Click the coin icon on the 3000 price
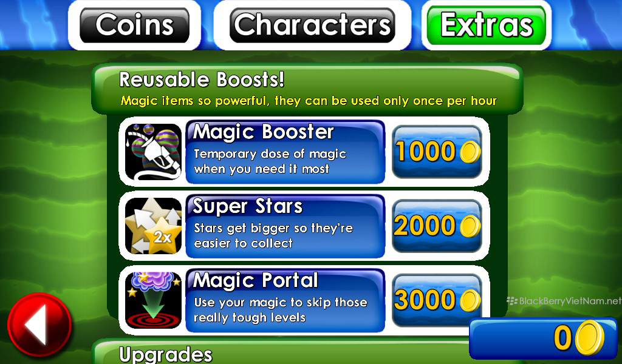The image size is (622, 364). (x=470, y=300)
